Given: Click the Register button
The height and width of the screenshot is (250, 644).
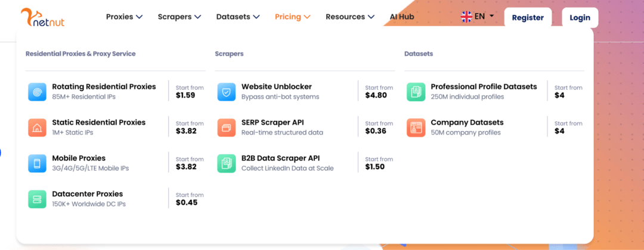Looking at the screenshot, I should coord(528,18).
